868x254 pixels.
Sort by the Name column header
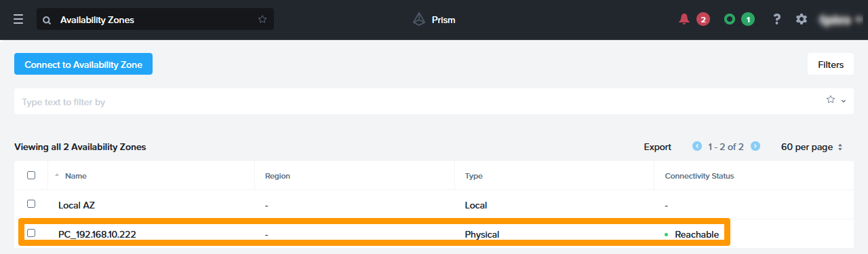pyautogui.click(x=75, y=176)
